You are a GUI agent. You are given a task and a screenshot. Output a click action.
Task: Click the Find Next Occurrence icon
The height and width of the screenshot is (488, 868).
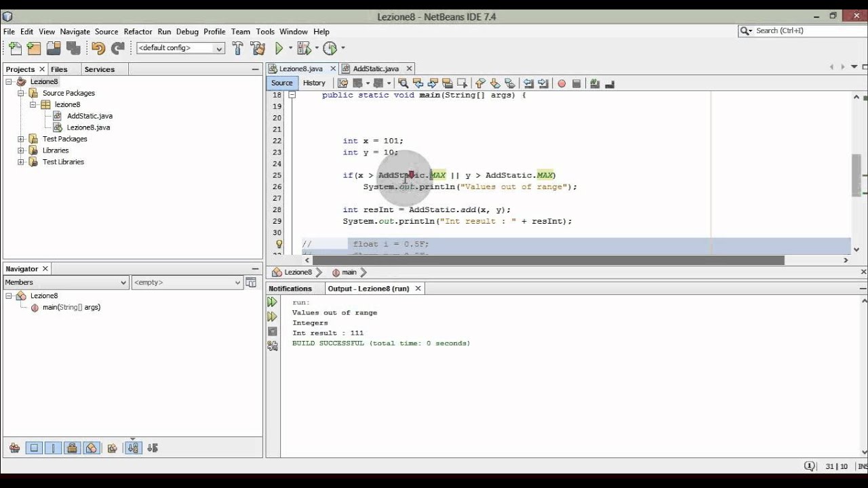(x=433, y=83)
